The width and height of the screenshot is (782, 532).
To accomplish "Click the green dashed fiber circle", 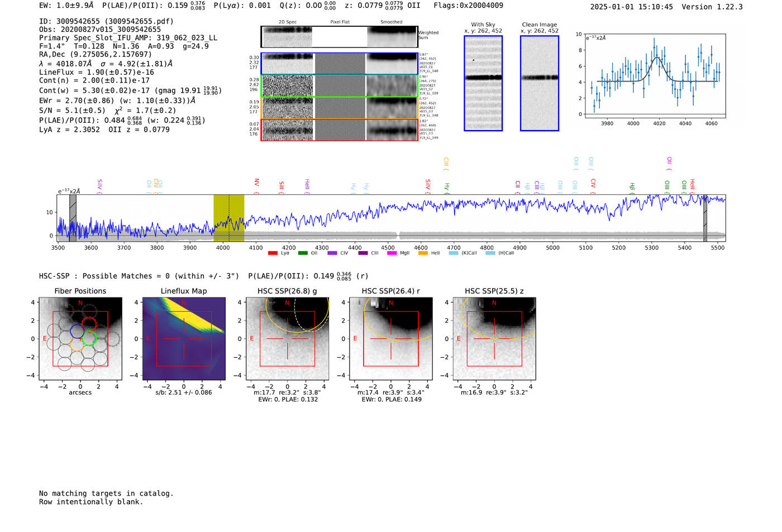I will coord(89,338).
